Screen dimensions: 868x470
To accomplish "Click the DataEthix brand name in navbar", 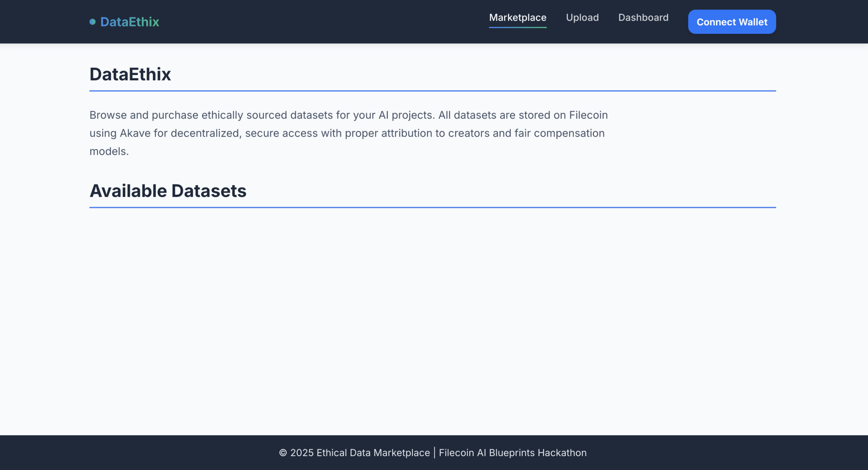I will [x=130, y=22].
